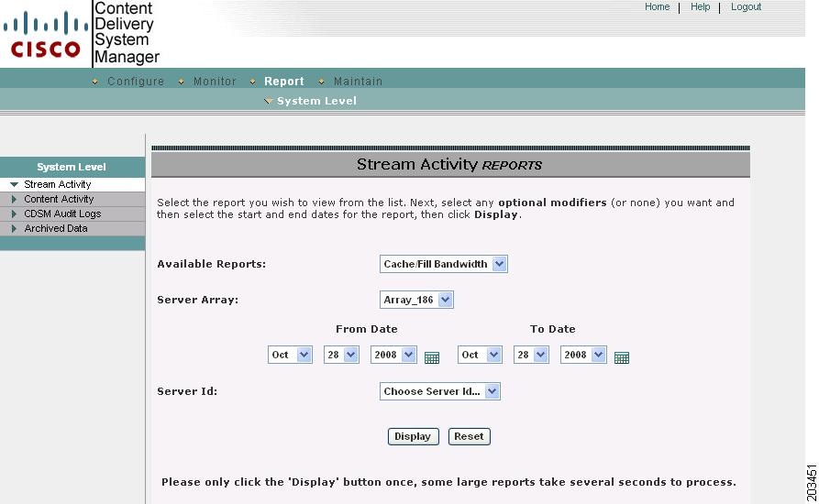Open the Configure menu
This screenshot has width=819, height=504.
click(136, 82)
